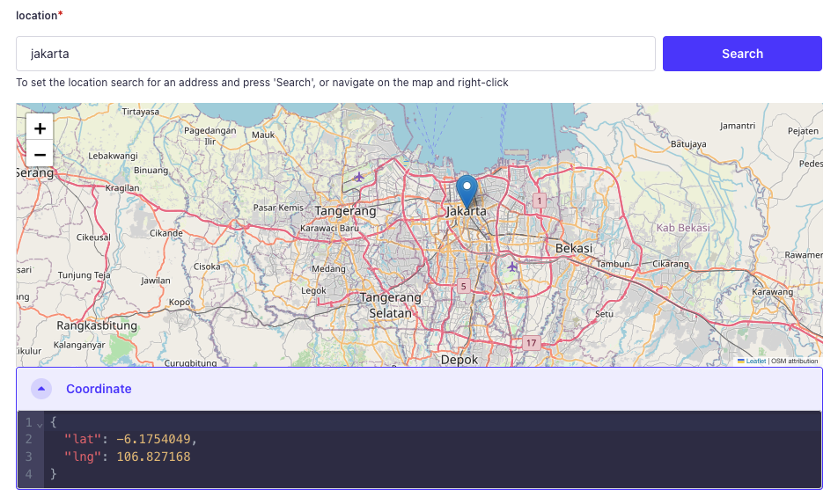Click the road shield numbered 1 on the map
Screen dimensions: 838x504
pos(540,201)
